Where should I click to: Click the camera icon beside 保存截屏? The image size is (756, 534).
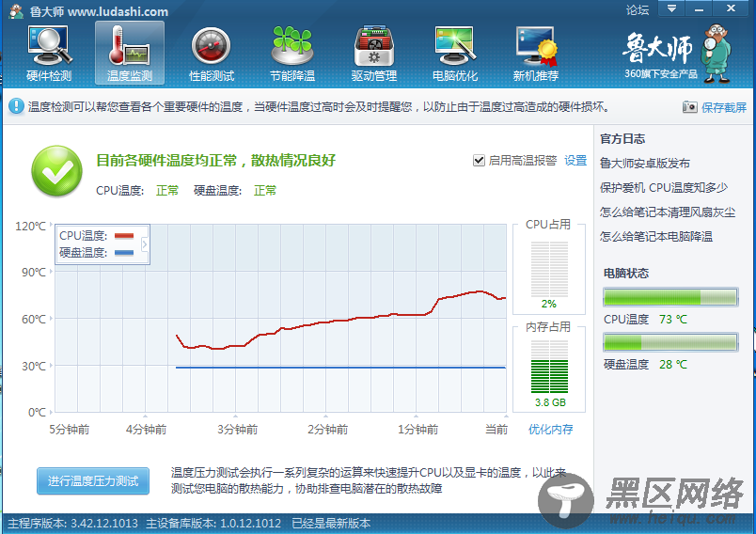point(689,106)
